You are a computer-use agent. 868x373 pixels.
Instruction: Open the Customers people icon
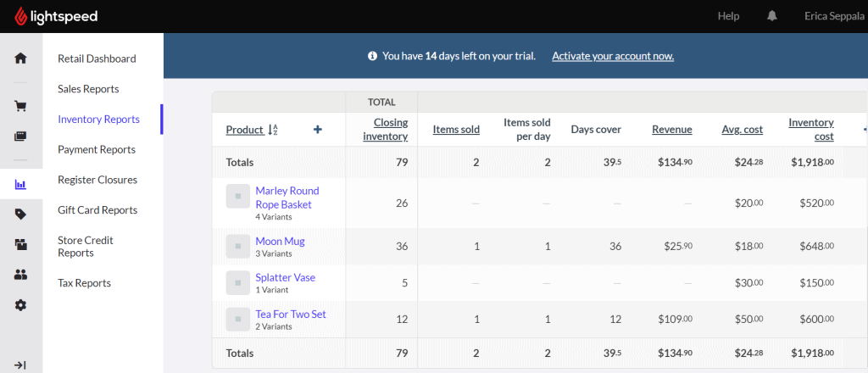point(20,275)
